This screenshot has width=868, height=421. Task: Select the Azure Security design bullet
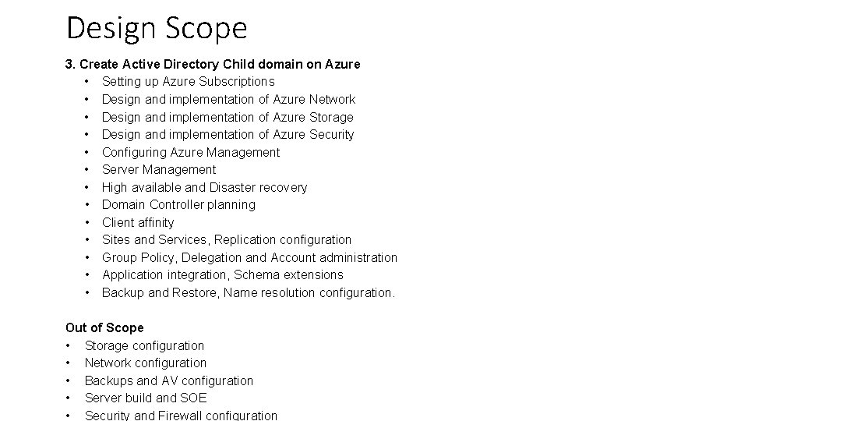(228, 134)
